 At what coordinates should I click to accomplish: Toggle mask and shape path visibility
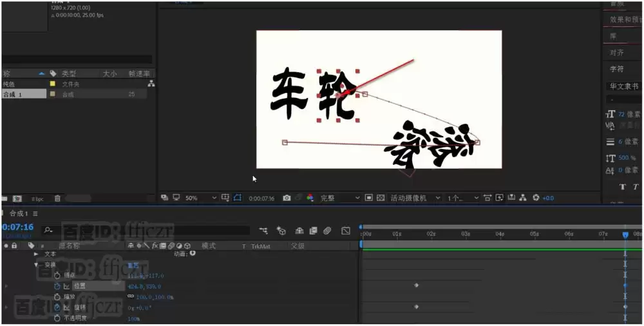238,198
